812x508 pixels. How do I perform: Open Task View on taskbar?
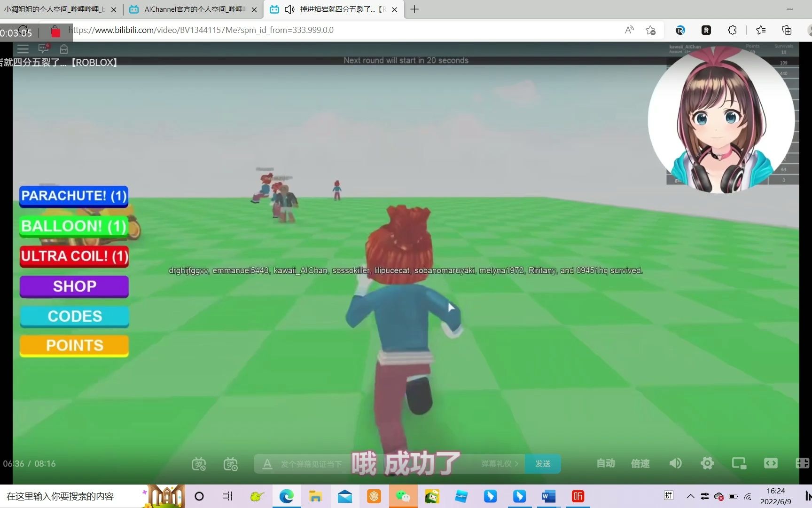tap(227, 496)
